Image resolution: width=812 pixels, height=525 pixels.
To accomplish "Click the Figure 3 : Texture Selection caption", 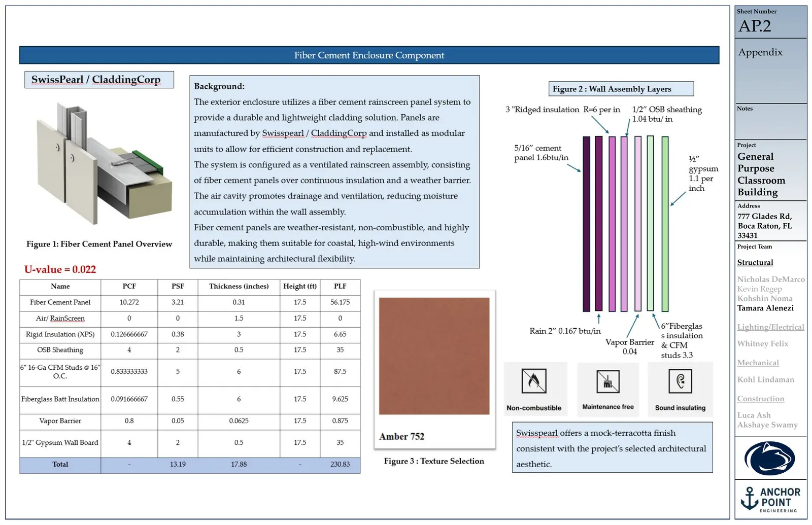I will click(434, 461).
